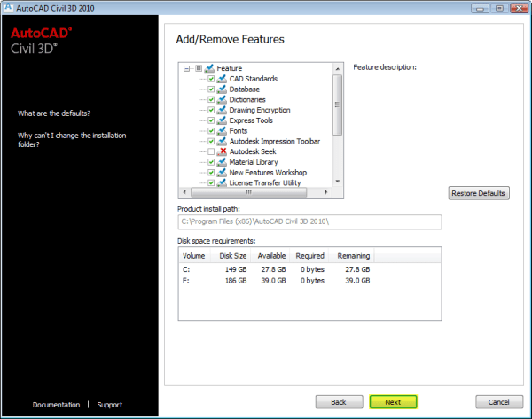Minimize the installer window
The image size is (532, 419).
pyautogui.click(x=480, y=8)
